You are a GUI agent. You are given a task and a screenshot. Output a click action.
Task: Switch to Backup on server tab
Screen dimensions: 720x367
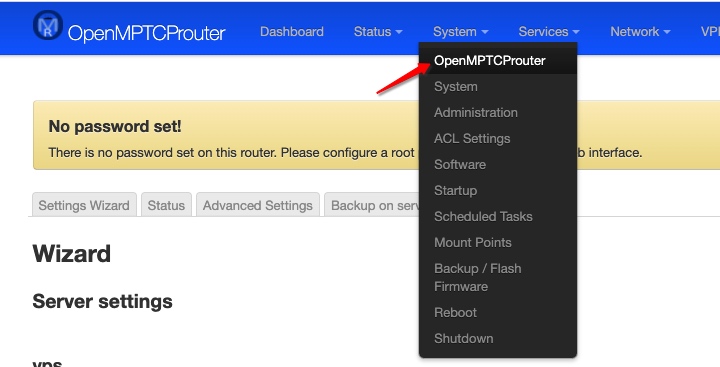click(372, 205)
